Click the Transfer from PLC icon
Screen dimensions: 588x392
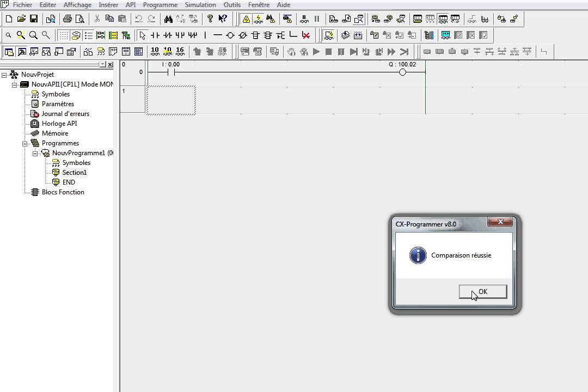346,19
